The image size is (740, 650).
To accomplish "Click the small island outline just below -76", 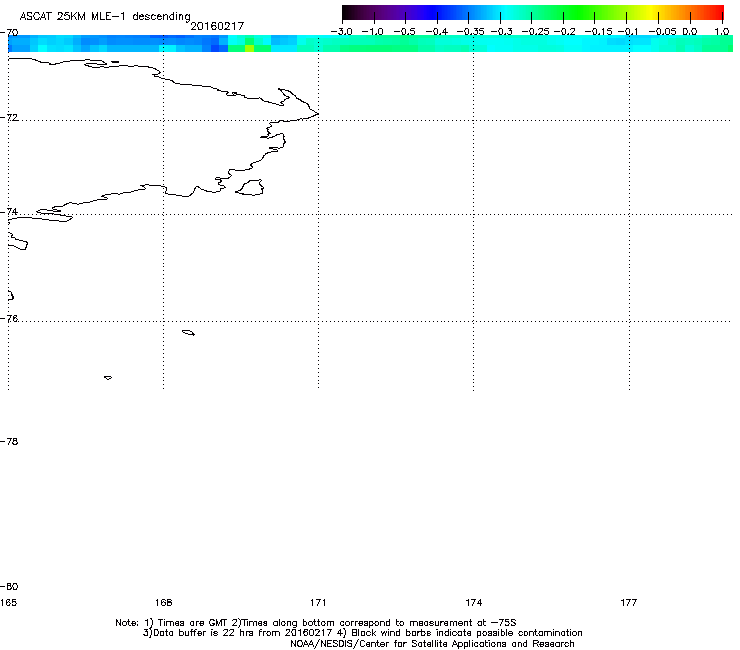I will point(188,333).
